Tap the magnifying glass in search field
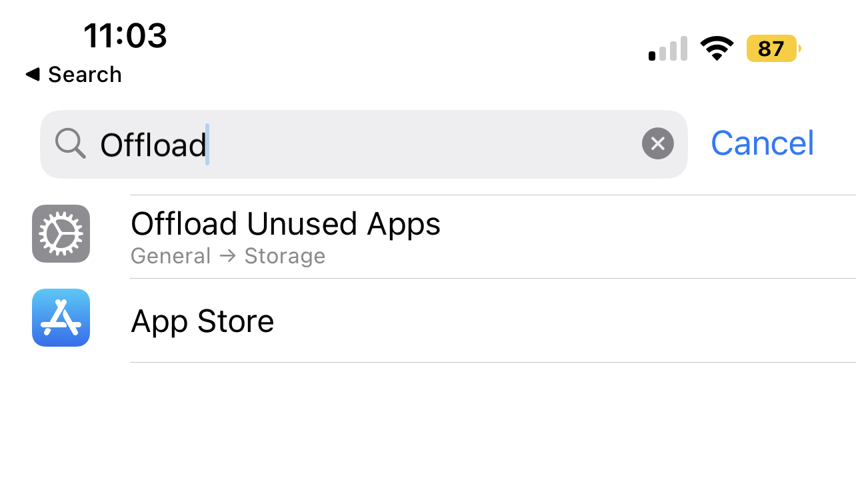856x504 pixels. (70, 143)
